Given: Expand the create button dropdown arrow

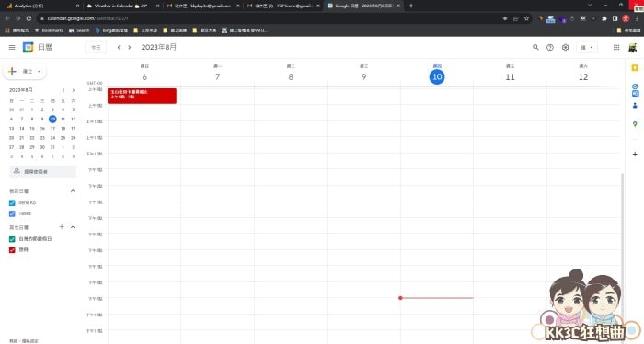Looking at the screenshot, I should coord(39,72).
